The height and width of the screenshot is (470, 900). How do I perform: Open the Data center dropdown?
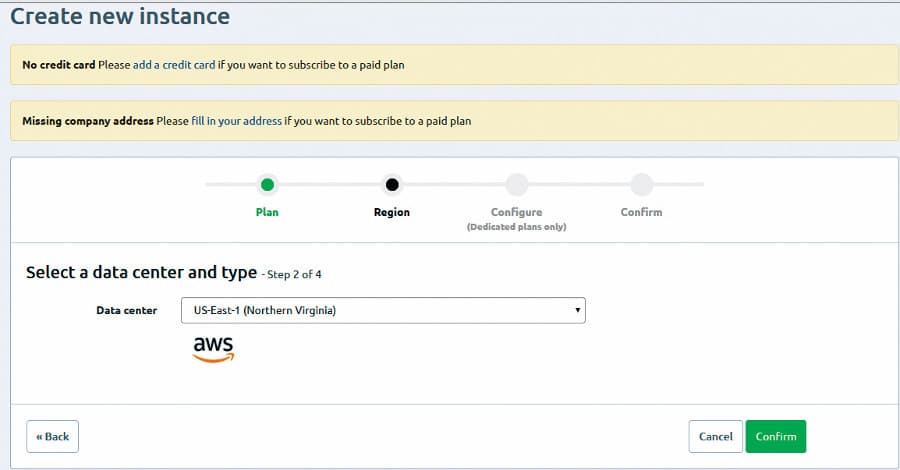coord(382,310)
